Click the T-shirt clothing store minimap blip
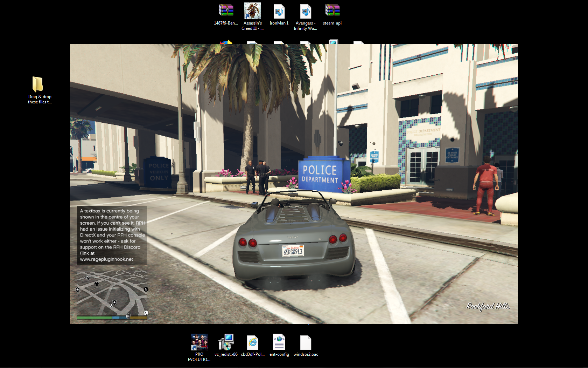This screenshot has height=368, width=588. (97, 284)
